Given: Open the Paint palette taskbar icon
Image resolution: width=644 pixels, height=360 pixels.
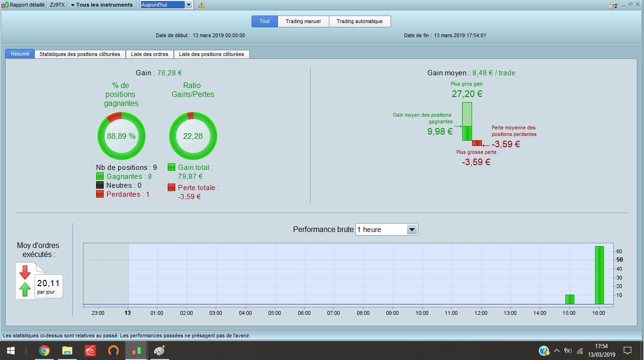Looking at the screenshot, I should (159, 351).
